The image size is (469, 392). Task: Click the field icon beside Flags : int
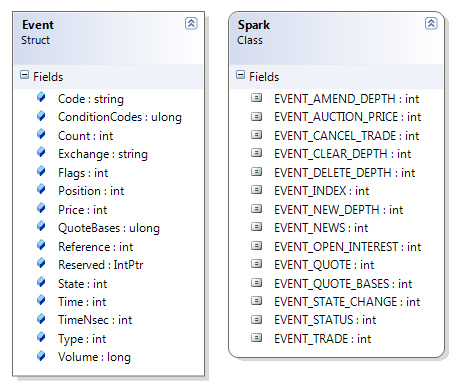(x=41, y=171)
